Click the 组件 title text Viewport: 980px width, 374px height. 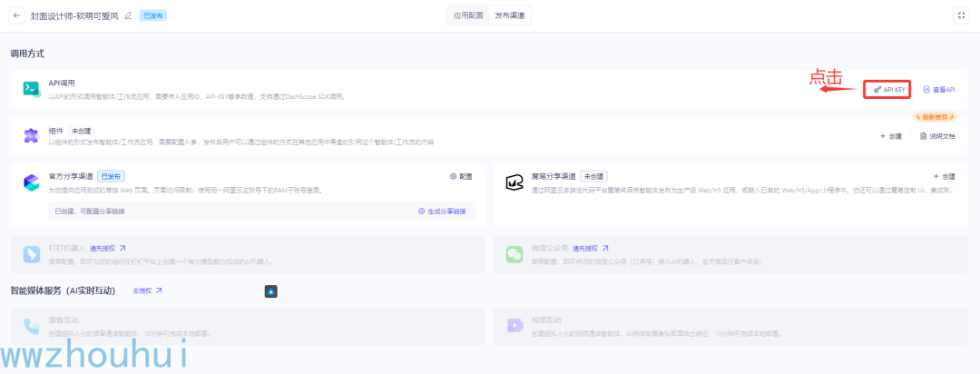pos(56,132)
